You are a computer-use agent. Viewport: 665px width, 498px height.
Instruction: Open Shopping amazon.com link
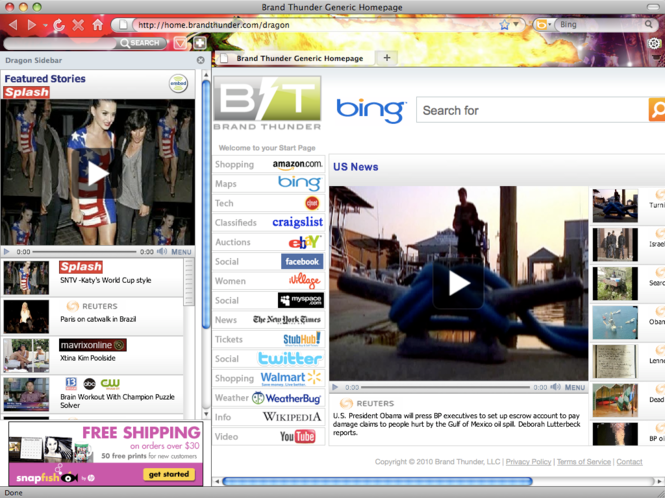pyautogui.click(x=269, y=164)
